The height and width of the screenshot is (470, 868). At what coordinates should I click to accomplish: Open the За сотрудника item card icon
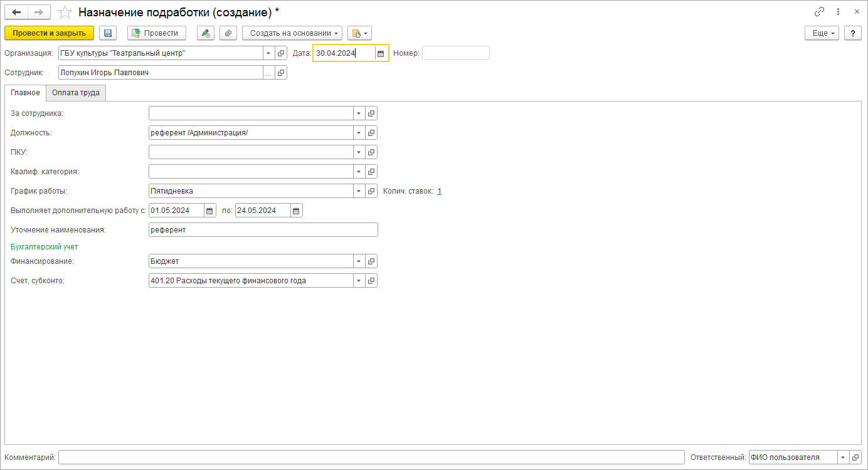[371, 113]
